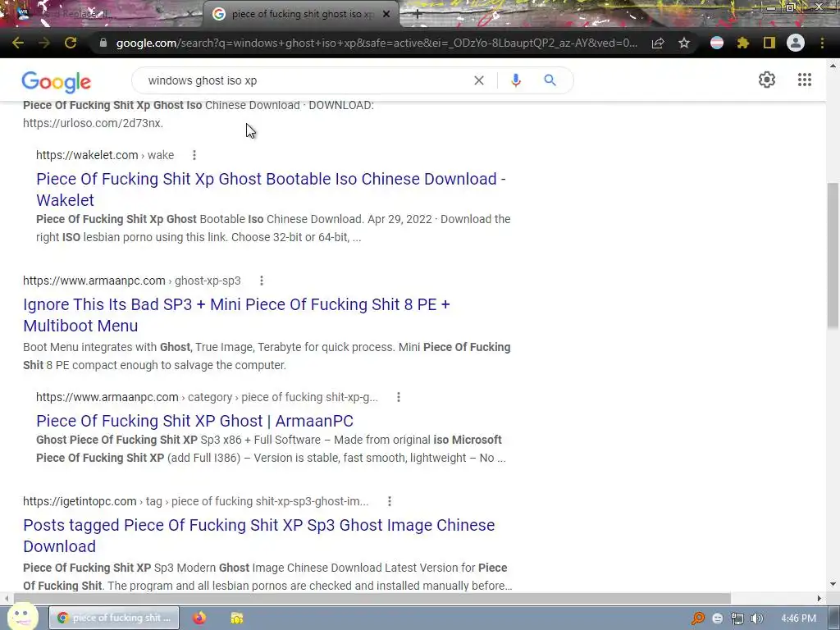Click the scroll down arrow
This screenshot has height=630, width=840.
pyautogui.click(x=833, y=584)
